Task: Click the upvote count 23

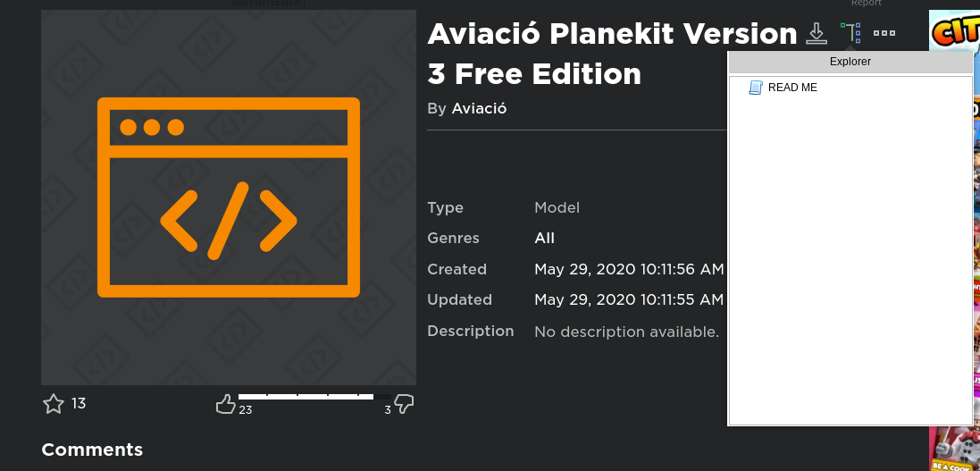Action: point(245,410)
